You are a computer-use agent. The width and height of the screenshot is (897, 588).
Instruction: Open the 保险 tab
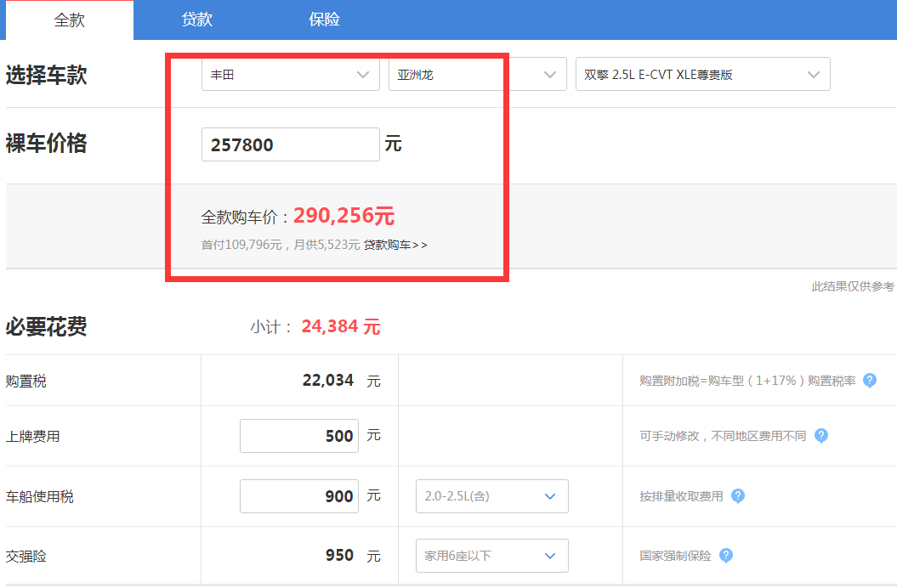(324, 20)
